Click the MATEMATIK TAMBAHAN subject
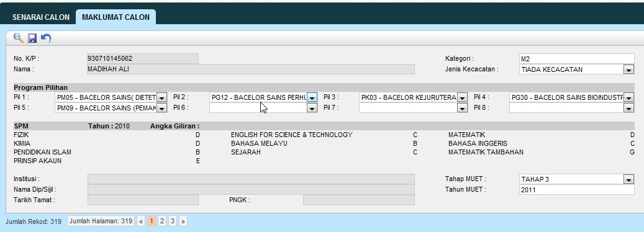644x232 pixels. 486,152
